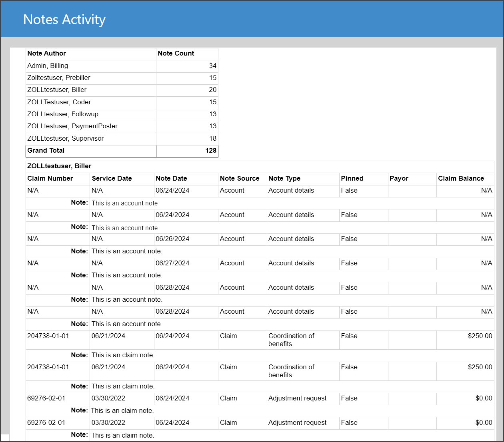This screenshot has width=504, height=442.
Task: Click the ZOLLtestuser, Supervisor author row
Action: point(122,139)
